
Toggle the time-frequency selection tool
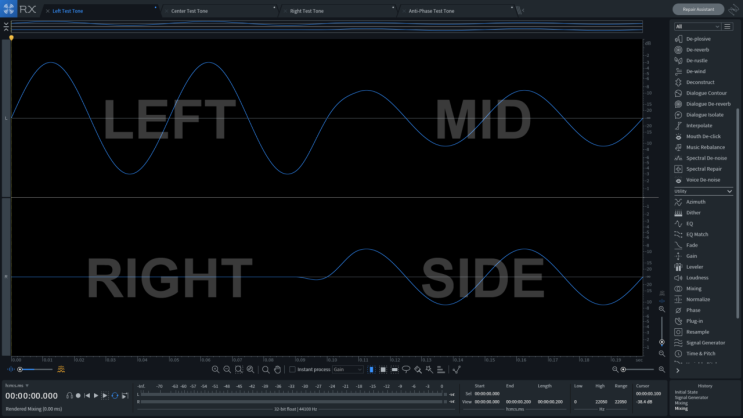[x=383, y=370]
